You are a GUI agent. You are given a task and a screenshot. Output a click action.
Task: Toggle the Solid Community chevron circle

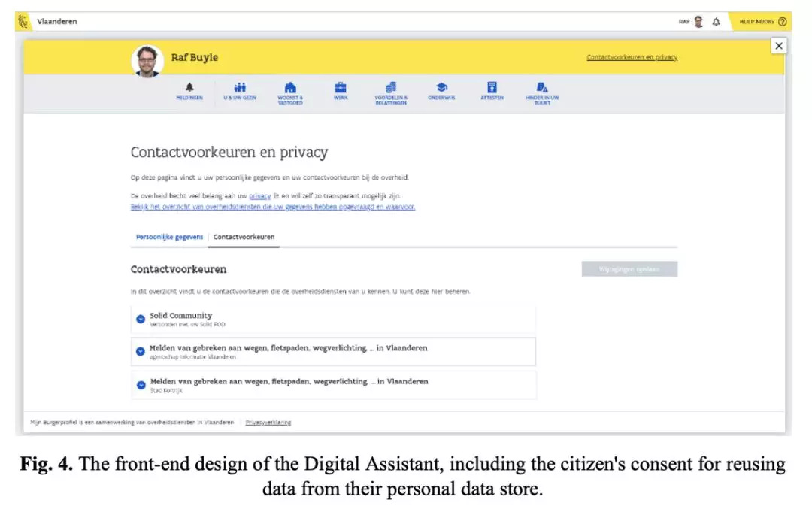[141, 319]
